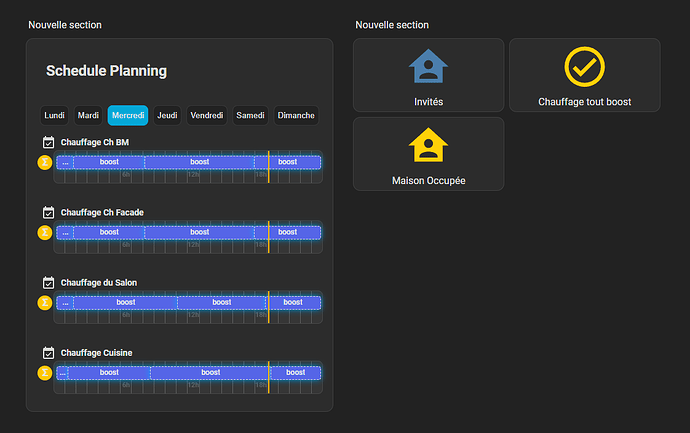Click the yellow hourglass icon on Chauffage Ch BM row
Screen dimensions: 690x433
[x=44, y=162]
